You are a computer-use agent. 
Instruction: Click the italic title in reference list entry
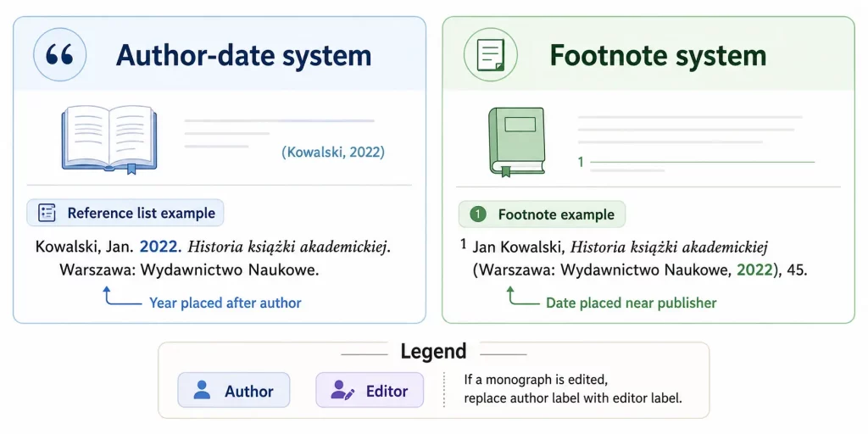coord(290,247)
